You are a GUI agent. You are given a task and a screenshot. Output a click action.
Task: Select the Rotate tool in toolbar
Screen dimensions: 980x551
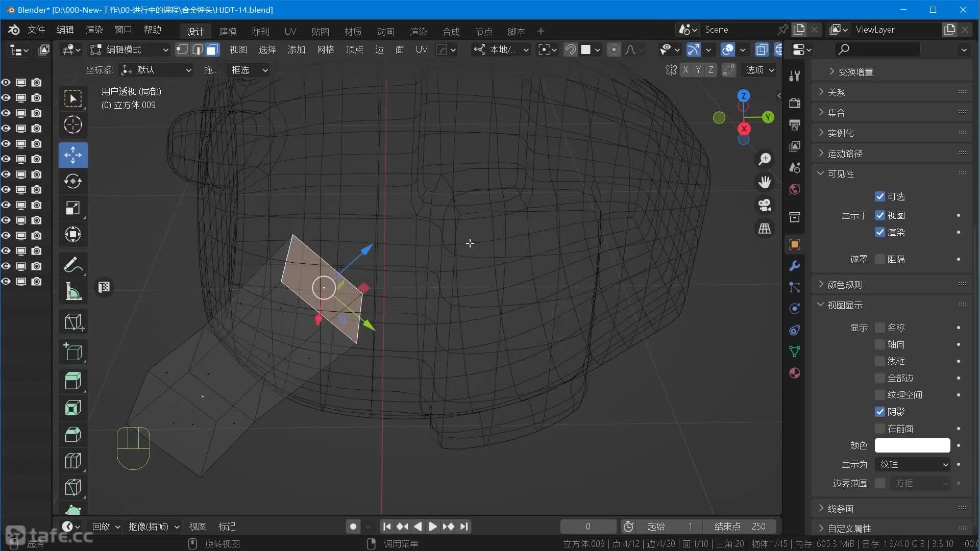(73, 181)
